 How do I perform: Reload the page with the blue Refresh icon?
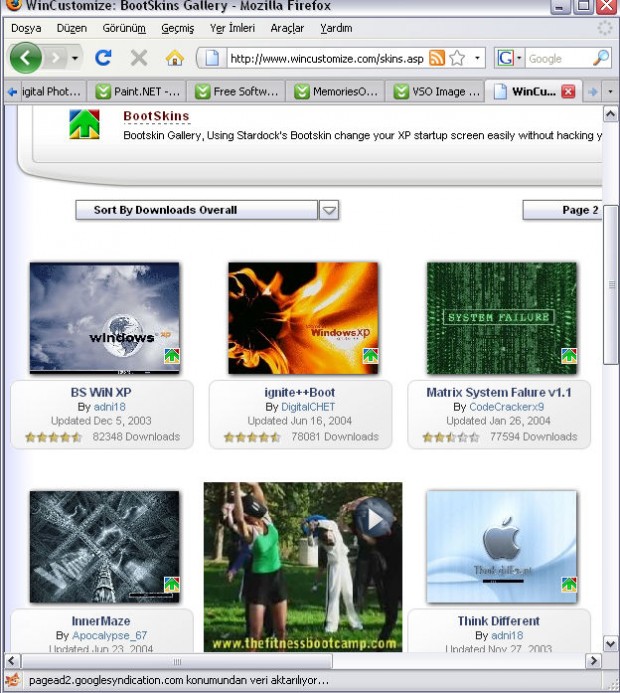coord(103,58)
